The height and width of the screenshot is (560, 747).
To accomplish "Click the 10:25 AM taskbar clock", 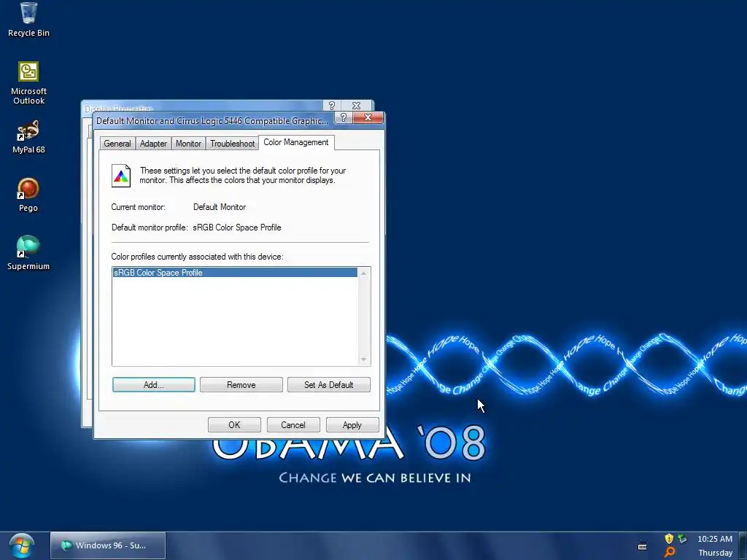I will tap(715, 539).
